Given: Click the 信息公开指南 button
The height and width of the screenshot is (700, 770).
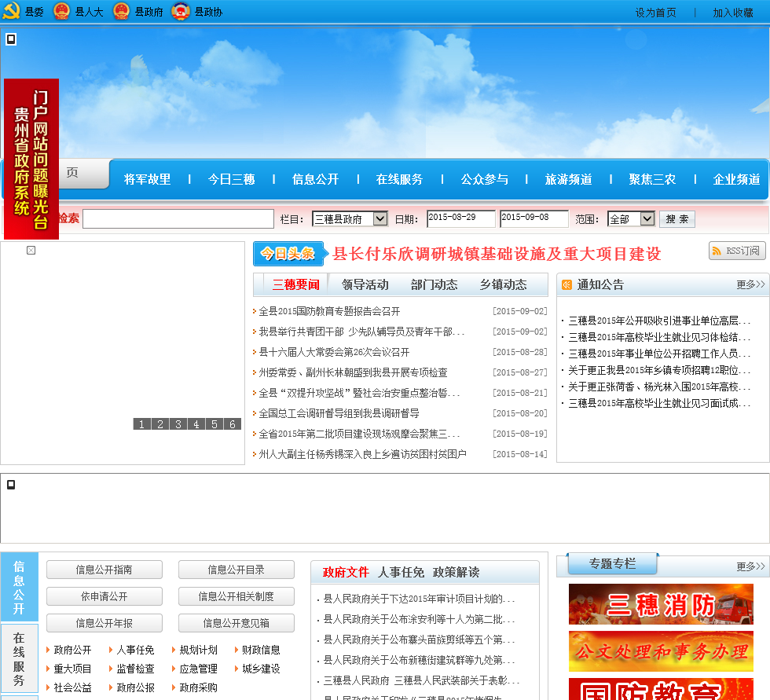Looking at the screenshot, I should tap(104, 570).
